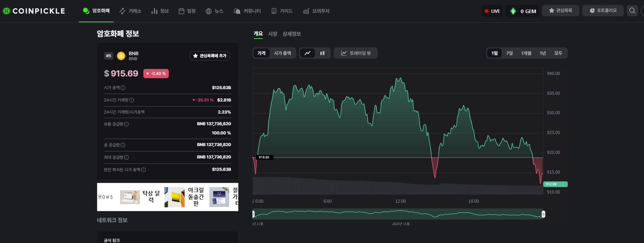
Task: Click the search magnifier icon
Action: point(632,11)
